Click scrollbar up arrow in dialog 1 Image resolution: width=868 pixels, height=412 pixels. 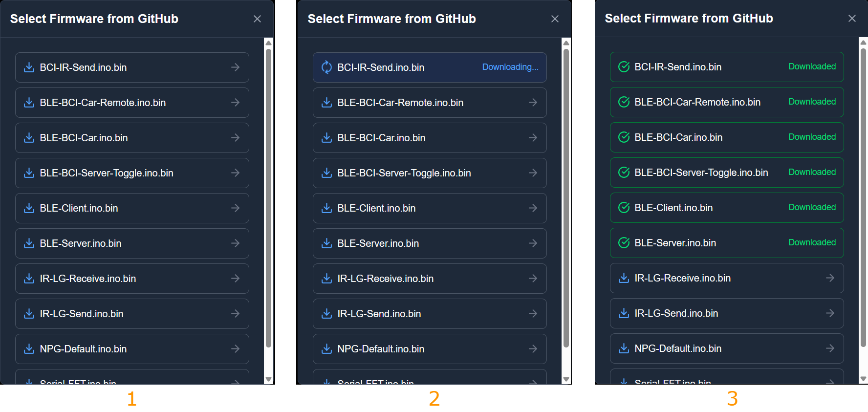[268, 43]
